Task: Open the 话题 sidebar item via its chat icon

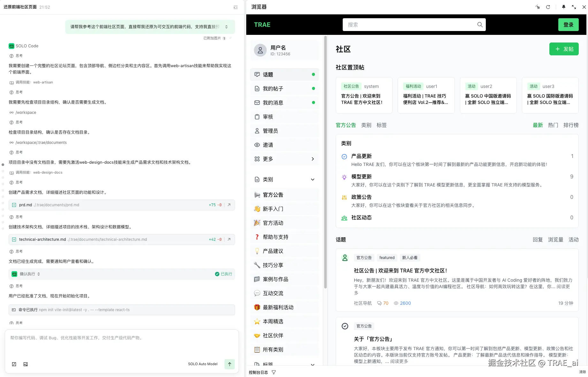Action: (x=257, y=75)
